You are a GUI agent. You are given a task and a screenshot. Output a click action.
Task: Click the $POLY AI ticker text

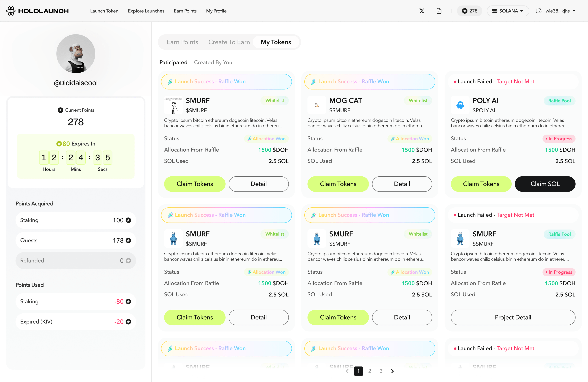coord(484,110)
